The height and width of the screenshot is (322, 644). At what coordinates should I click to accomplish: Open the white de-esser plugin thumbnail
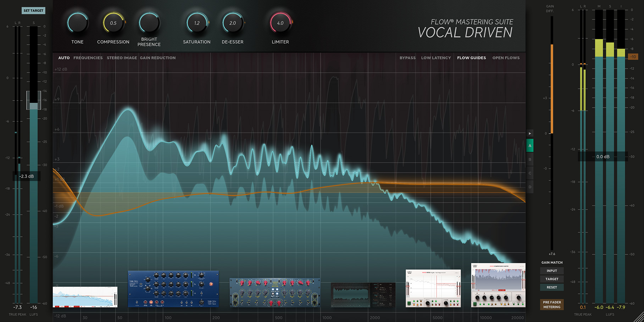(x=433, y=288)
